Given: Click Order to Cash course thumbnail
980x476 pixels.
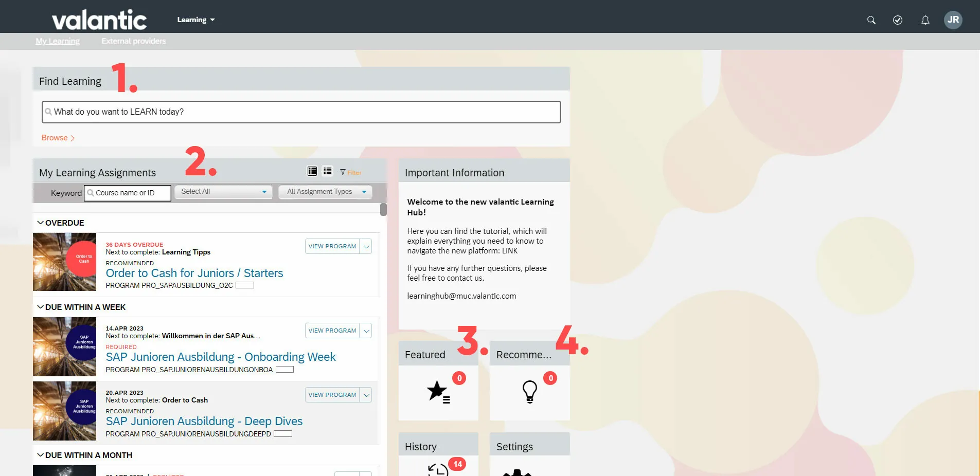Looking at the screenshot, I should (x=64, y=262).
